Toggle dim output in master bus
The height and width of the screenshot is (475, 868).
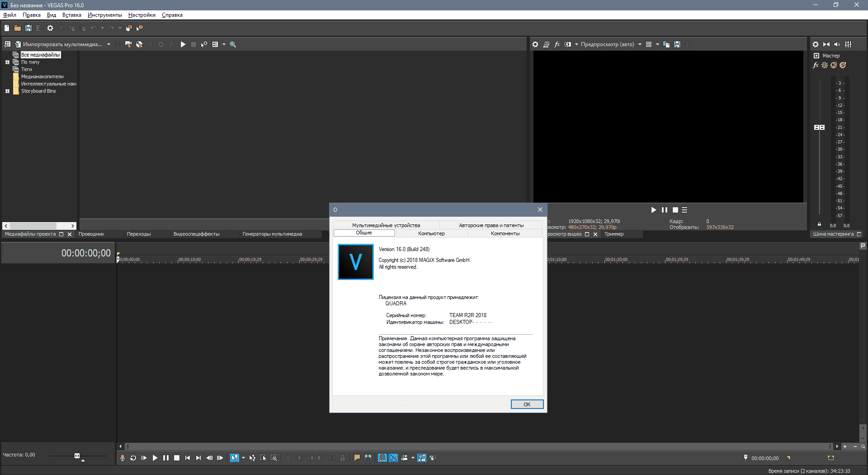pyautogui.click(x=837, y=44)
